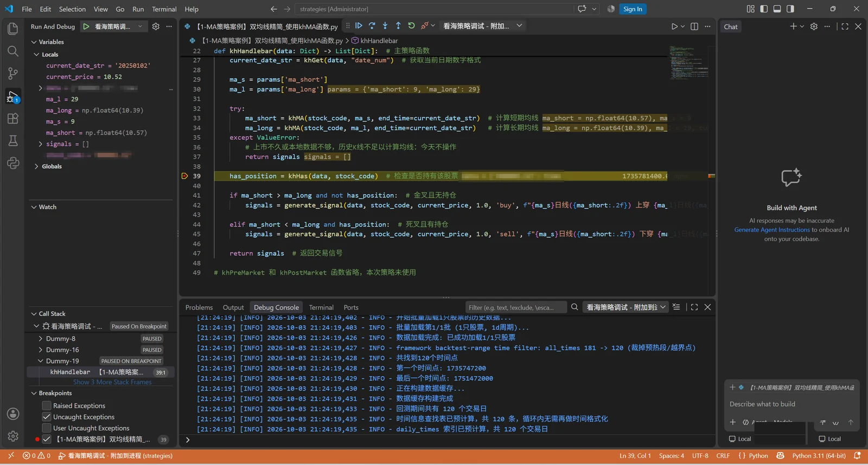Screen dimensions: 868x465
Task: Focus the Debug Console filter field
Action: coord(515,307)
